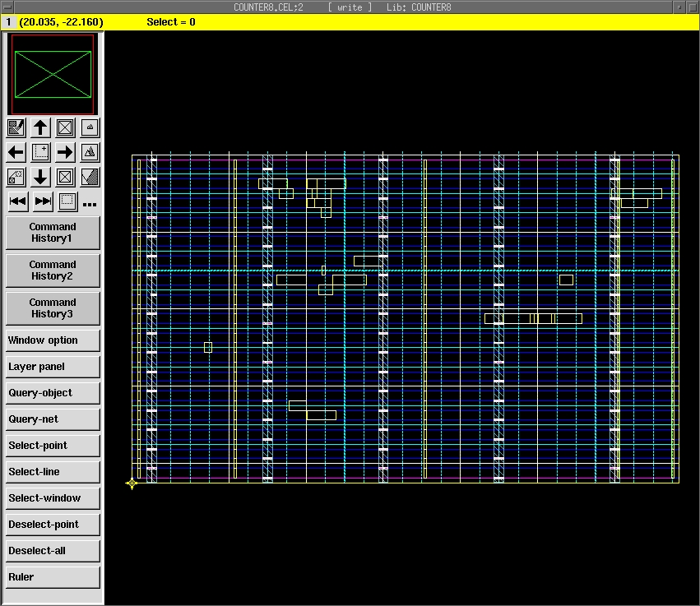Screen dimensions: 700x606
Task: Open the Window option menu
Action: pyautogui.click(x=53, y=340)
